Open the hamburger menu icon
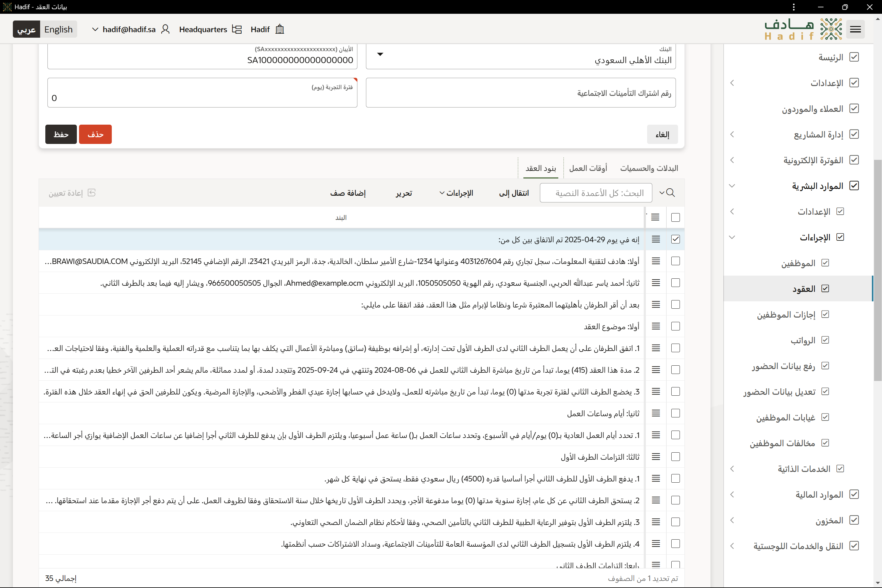The height and width of the screenshot is (588, 882). [855, 29]
